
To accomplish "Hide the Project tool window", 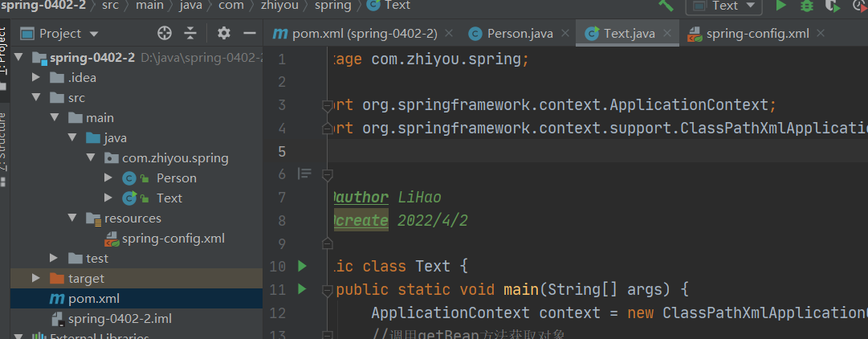I will coord(250,33).
